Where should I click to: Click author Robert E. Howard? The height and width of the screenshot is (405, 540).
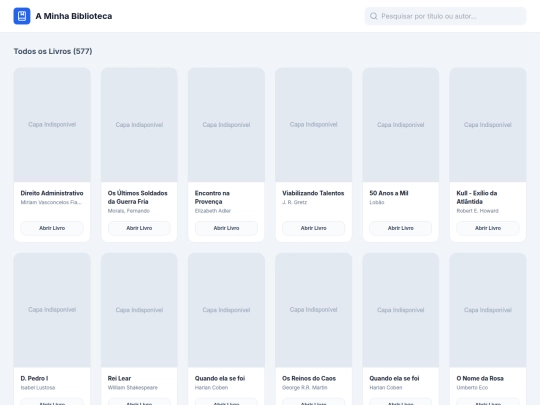click(477, 211)
